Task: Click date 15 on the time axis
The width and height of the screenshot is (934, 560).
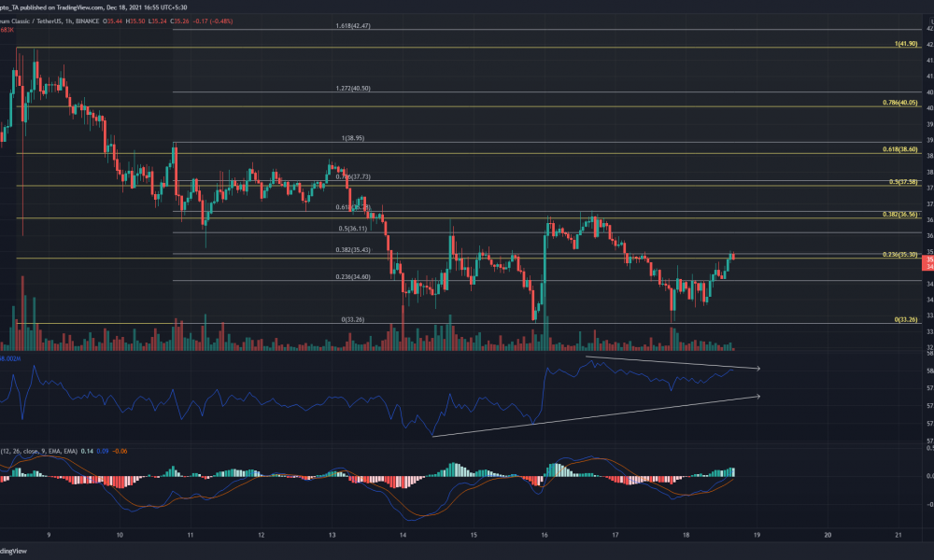Action: tap(474, 535)
